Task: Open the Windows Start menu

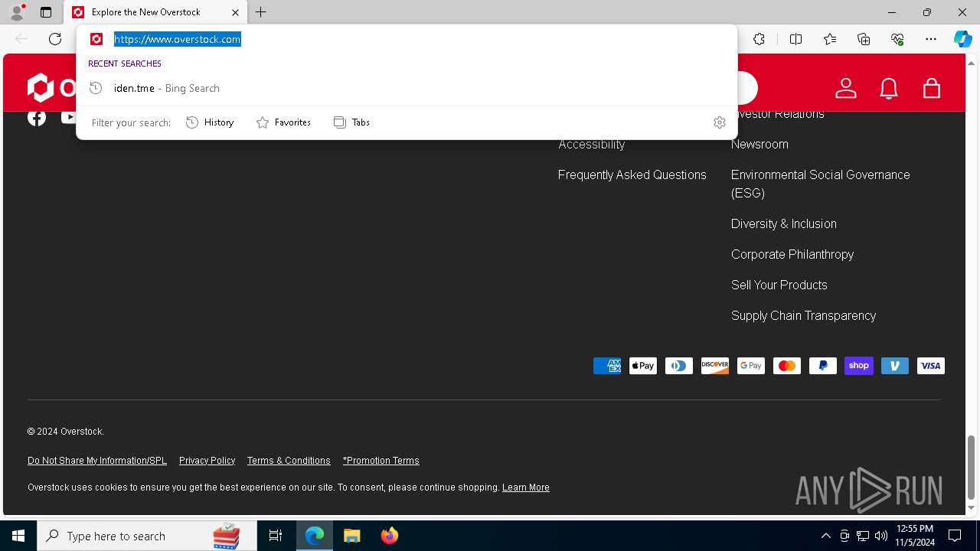Action: [18, 536]
